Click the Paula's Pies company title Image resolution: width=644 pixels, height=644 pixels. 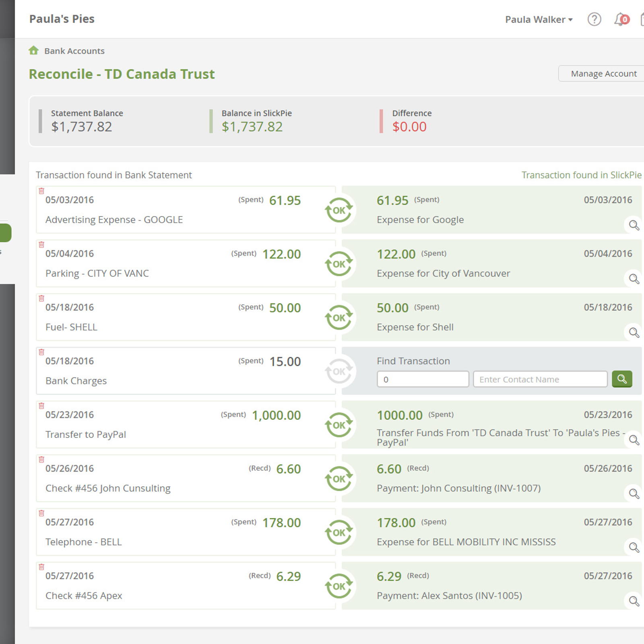(62, 19)
